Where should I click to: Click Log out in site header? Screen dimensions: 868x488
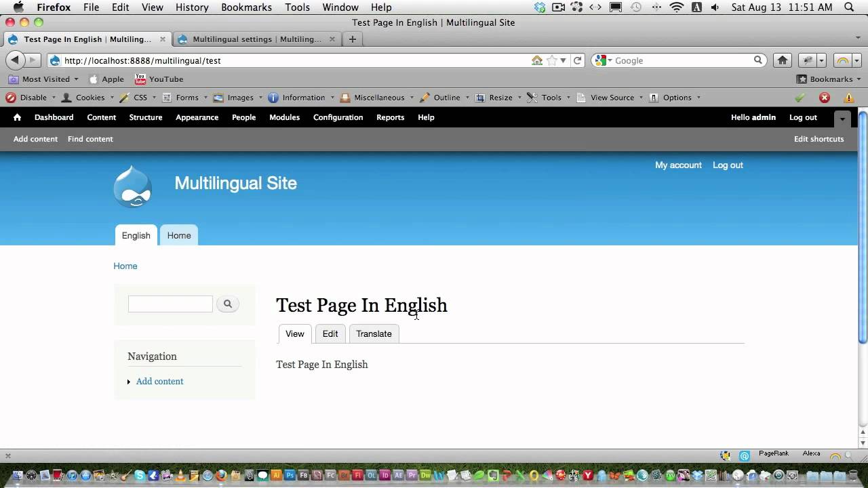coord(728,165)
